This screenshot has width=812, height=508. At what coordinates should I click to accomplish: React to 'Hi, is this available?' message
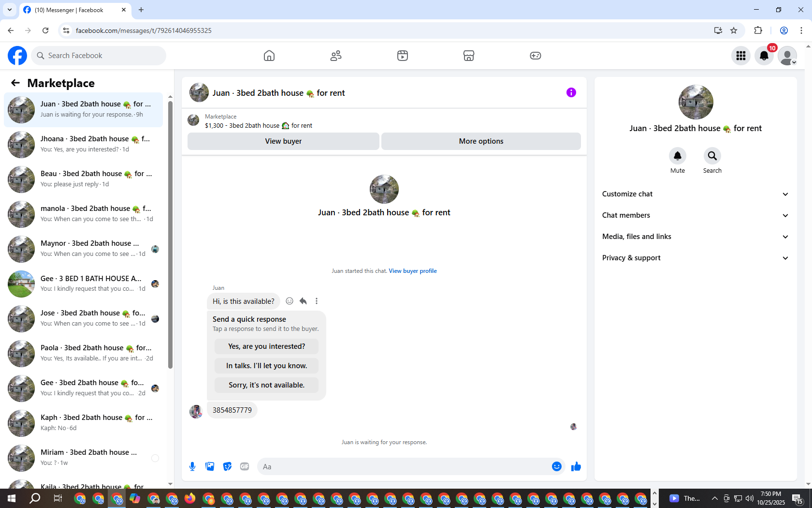coord(290,301)
